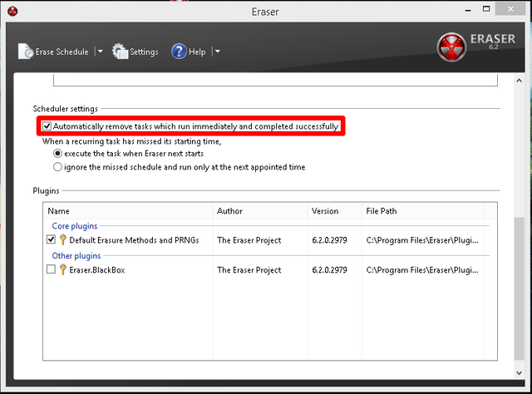Image resolution: width=532 pixels, height=394 pixels.
Task: Expand the Help dropdown arrow
Action: tap(217, 52)
